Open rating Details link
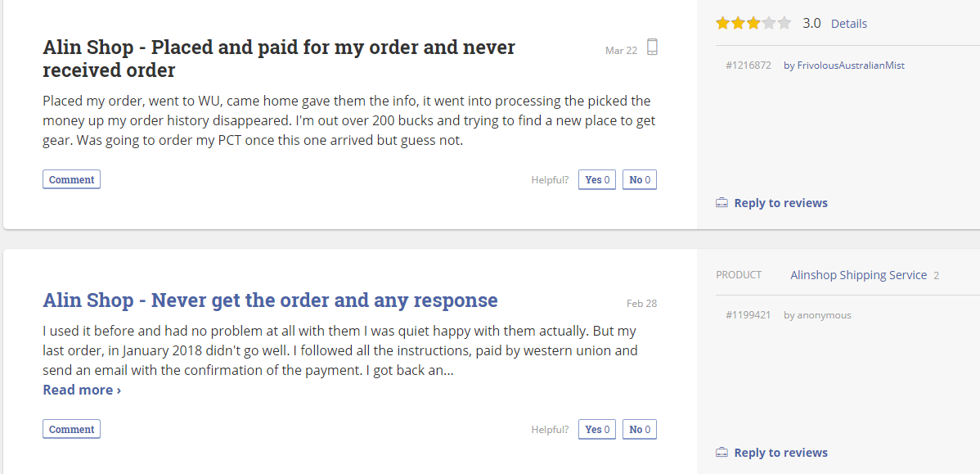980x474 pixels. pos(848,24)
